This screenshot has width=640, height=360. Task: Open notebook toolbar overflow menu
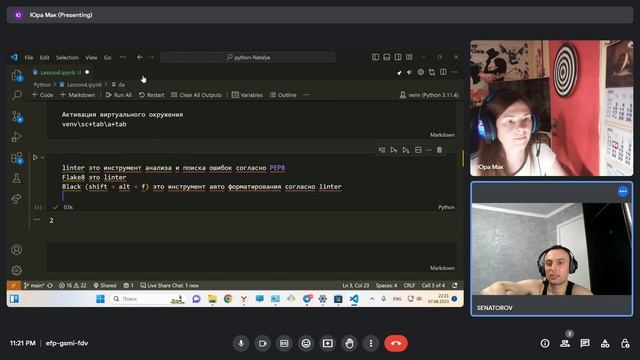[x=306, y=95]
